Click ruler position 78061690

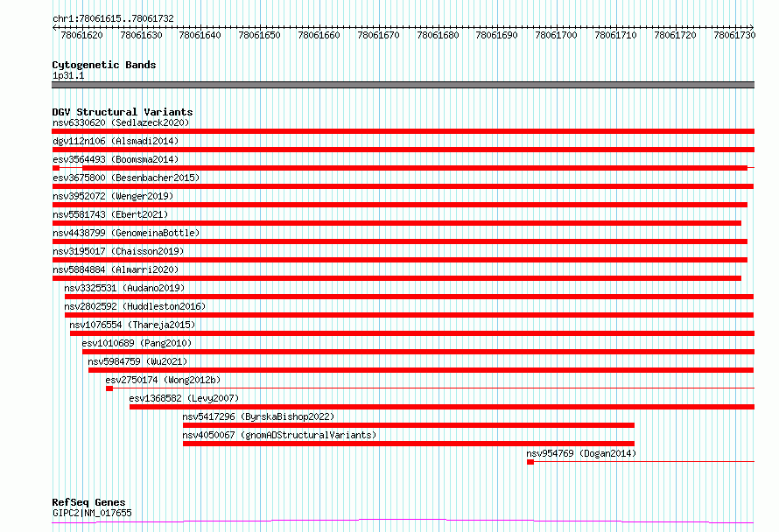497,35
